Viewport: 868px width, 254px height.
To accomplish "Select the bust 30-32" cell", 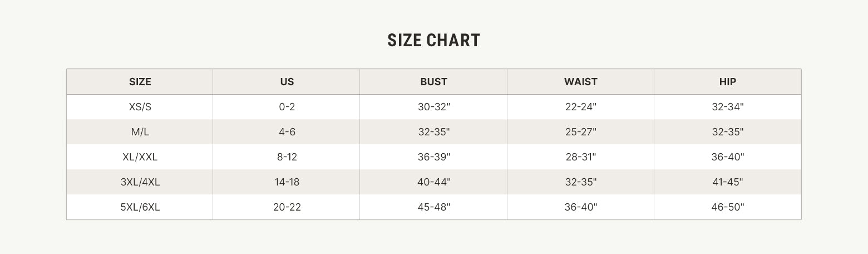I will click(x=433, y=107).
